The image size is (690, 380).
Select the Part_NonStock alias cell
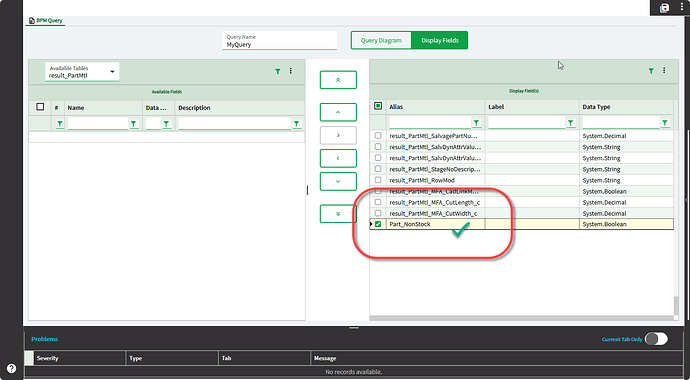436,224
